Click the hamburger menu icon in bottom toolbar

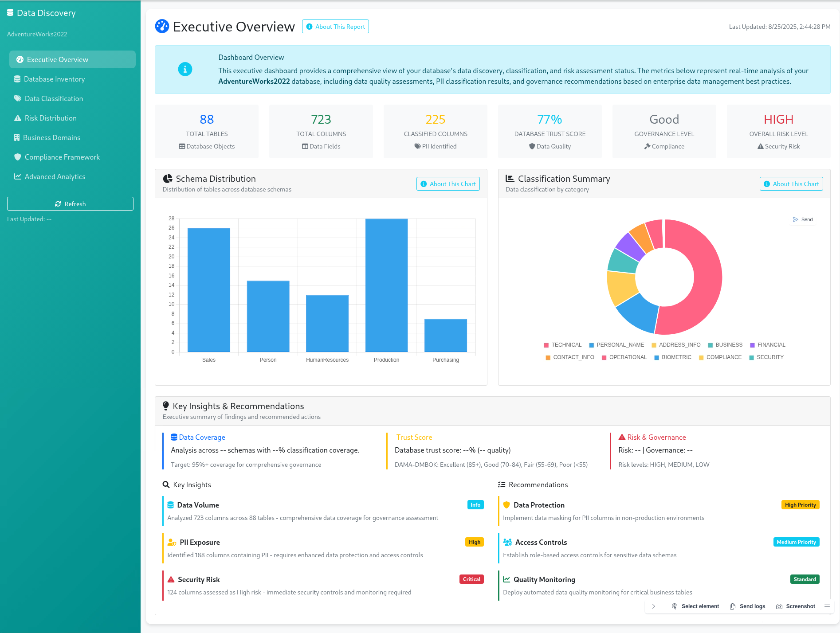coord(827,606)
